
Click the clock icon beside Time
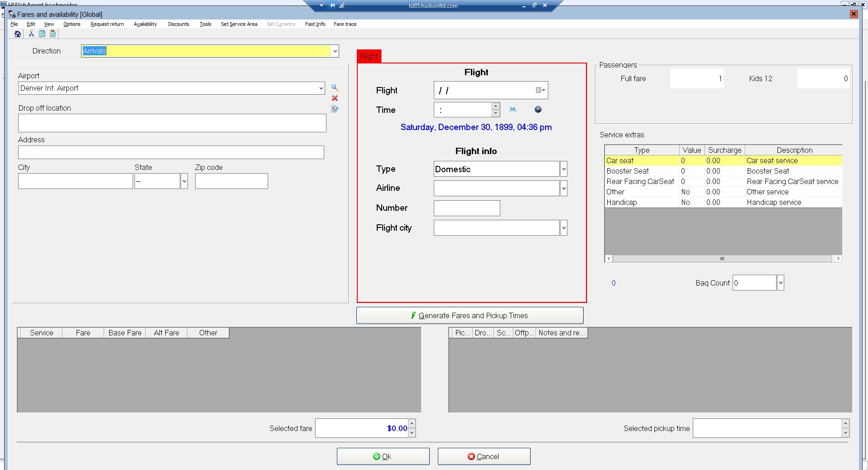538,110
